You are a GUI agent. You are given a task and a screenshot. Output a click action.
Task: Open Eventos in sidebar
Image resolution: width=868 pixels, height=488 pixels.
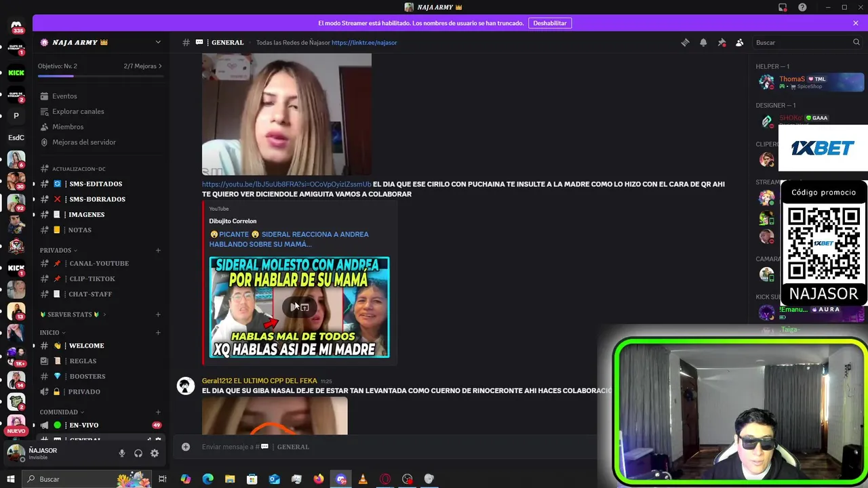point(101,96)
